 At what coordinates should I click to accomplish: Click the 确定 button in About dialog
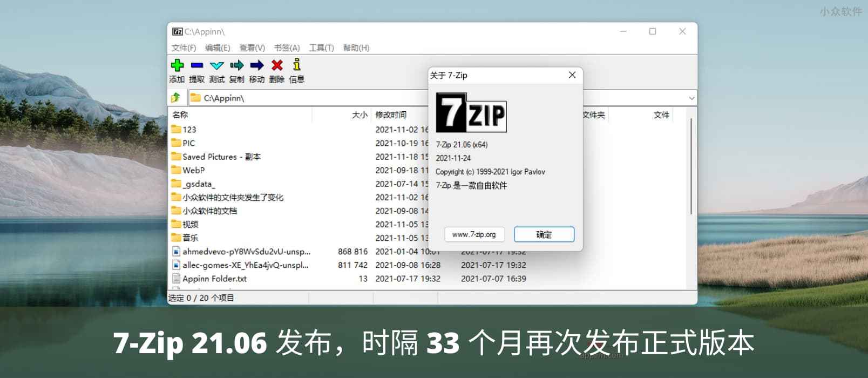pos(544,234)
